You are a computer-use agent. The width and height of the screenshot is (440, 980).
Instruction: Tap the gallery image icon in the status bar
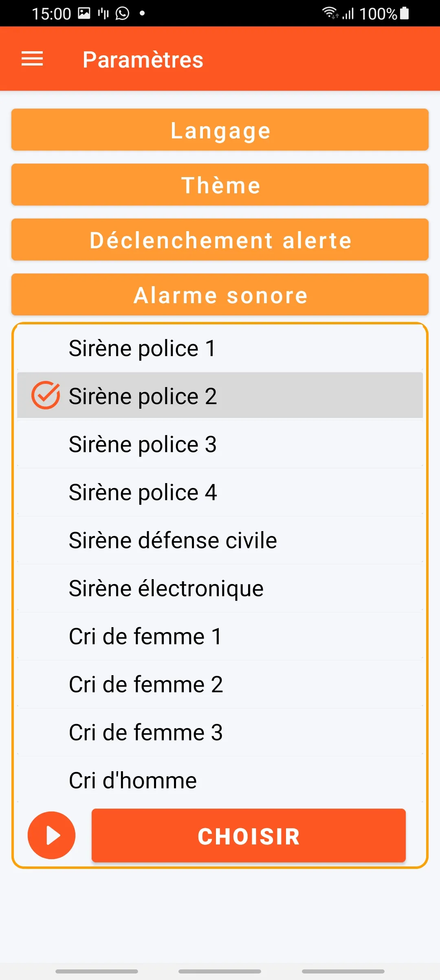[x=84, y=13]
